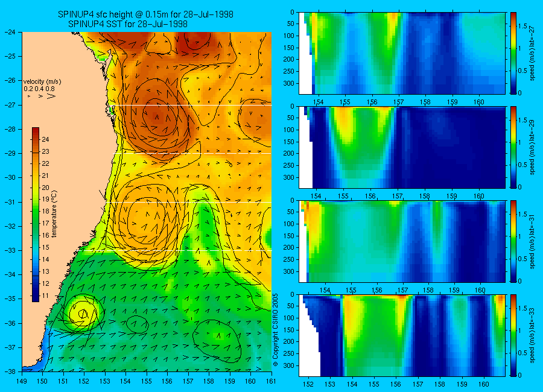The width and height of the screenshot is (543, 392).
Task: Click longitude label "161" on the map axis
Action: tap(271, 381)
